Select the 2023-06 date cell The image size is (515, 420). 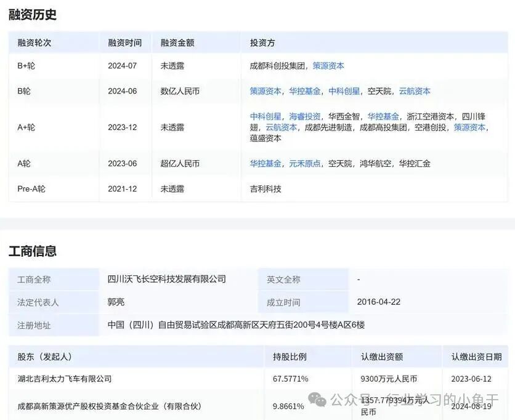pos(122,163)
